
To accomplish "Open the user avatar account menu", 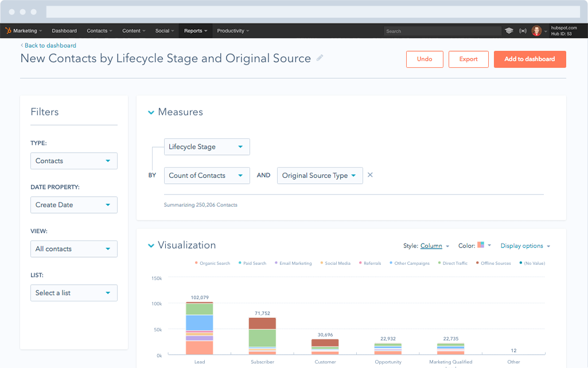I will (536, 31).
